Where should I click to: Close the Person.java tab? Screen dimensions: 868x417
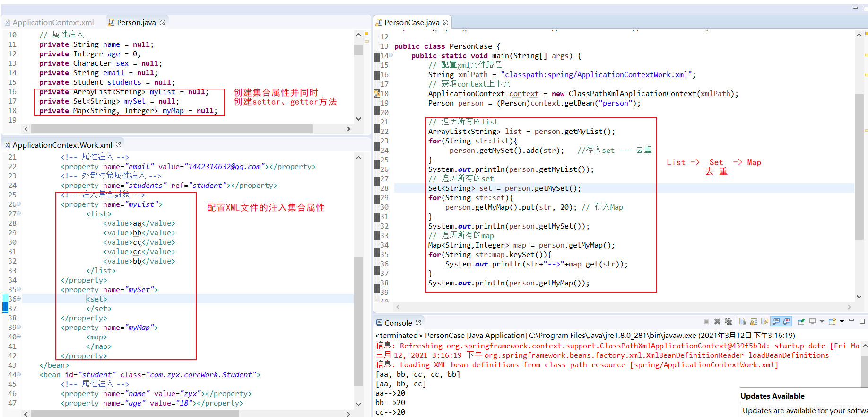coord(162,22)
